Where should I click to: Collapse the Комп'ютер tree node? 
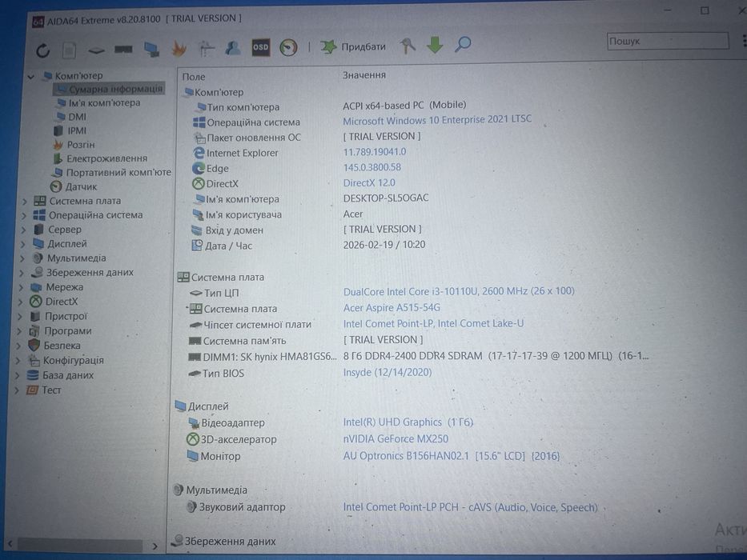pos(31,76)
